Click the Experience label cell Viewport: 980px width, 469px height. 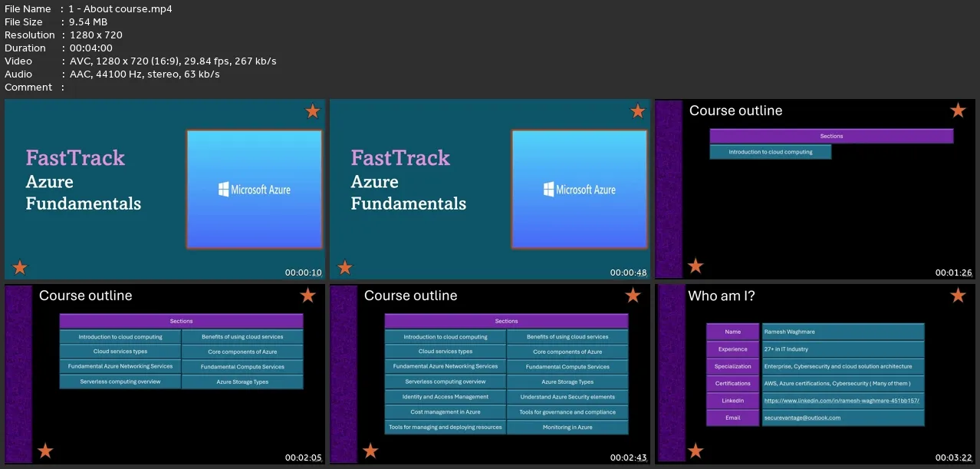click(733, 349)
